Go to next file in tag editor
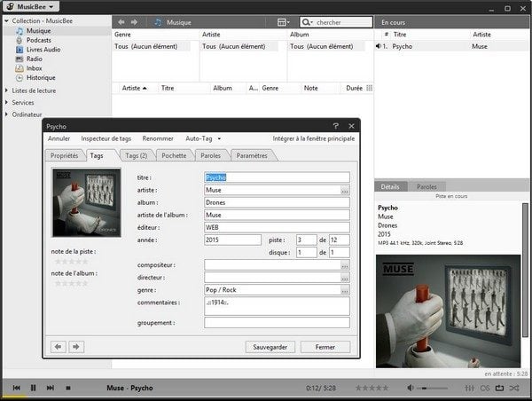The height and width of the screenshot is (401, 532). pyautogui.click(x=77, y=347)
